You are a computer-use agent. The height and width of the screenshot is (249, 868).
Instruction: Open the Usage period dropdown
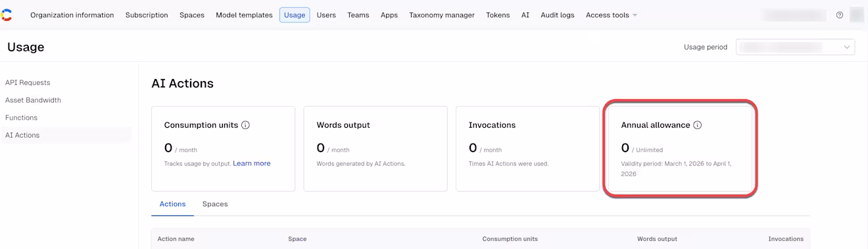coord(795,47)
